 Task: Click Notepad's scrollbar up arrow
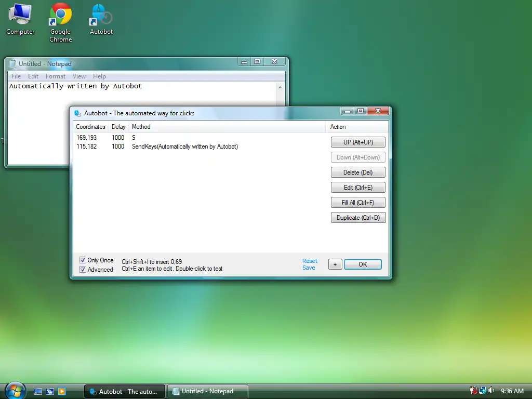tap(280, 87)
